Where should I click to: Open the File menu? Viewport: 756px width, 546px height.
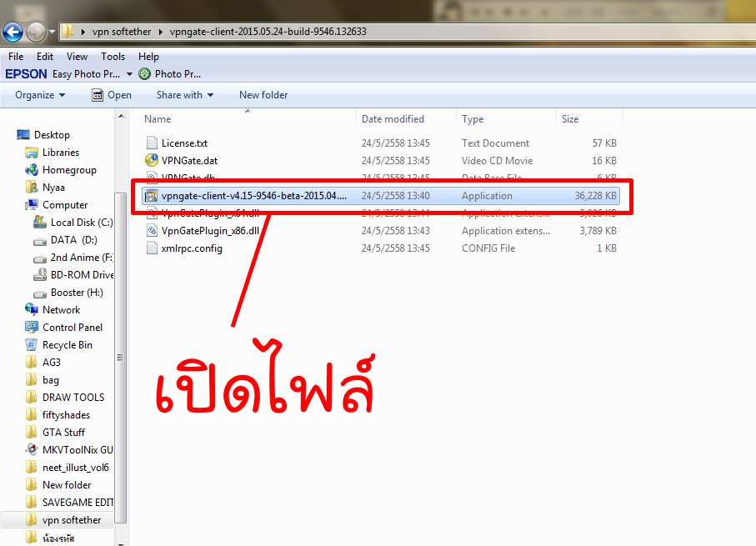(x=16, y=57)
